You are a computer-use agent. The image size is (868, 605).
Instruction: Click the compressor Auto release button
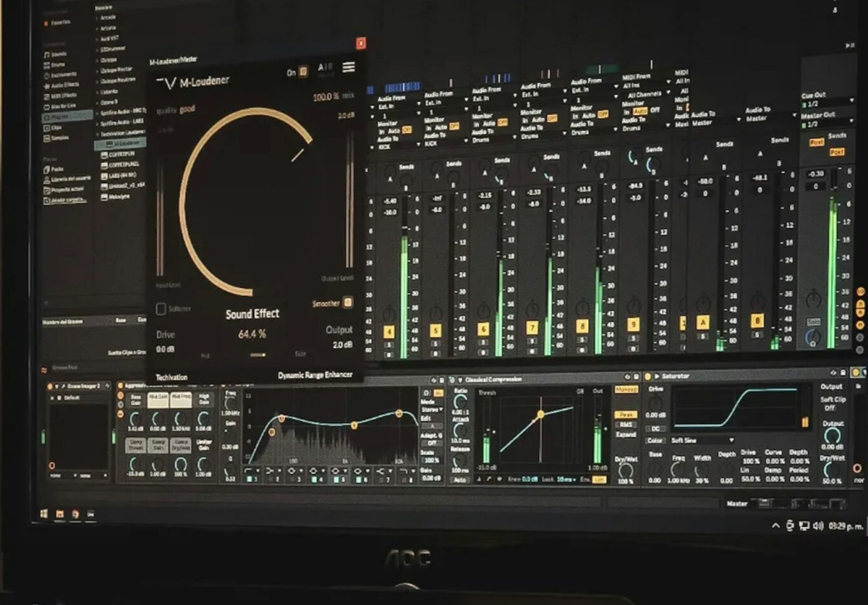460,480
